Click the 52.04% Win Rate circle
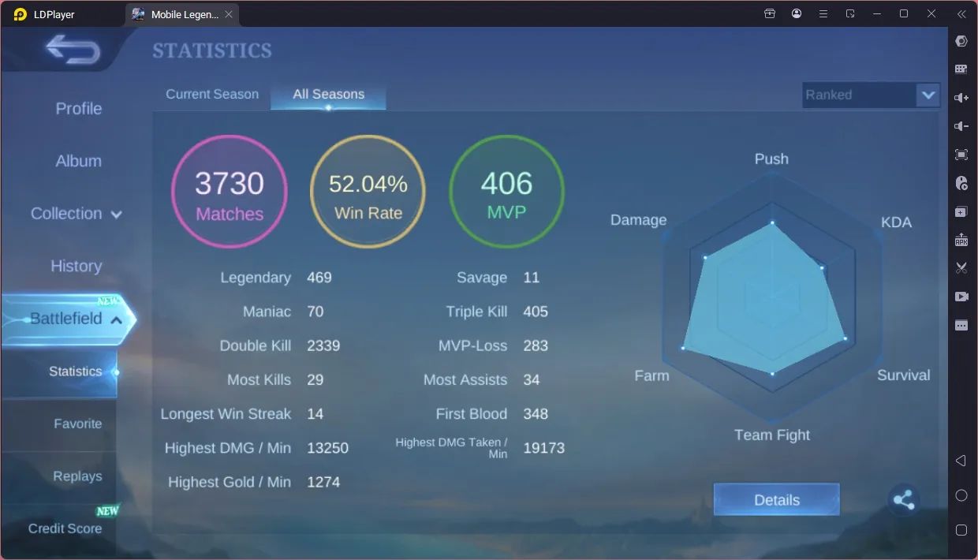 click(368, 192)
